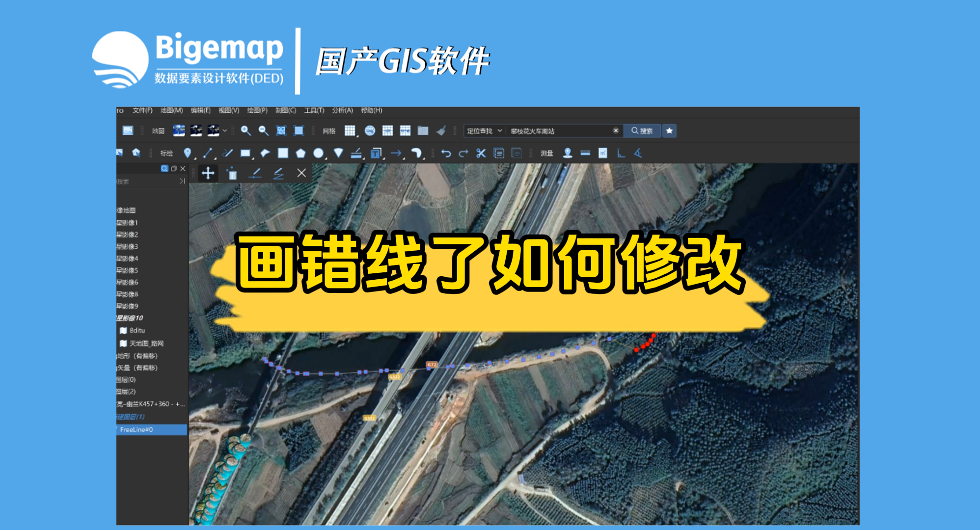Select the point marker drawing tool
The height and width of the screenshot is (530, 980).
(x=187, y=153)
